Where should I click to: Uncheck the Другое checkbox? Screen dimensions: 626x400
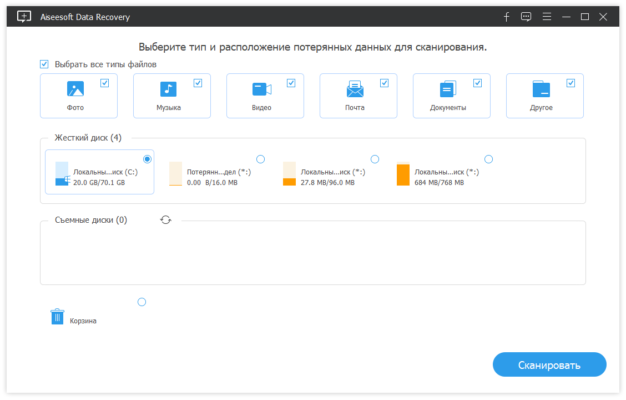click(571, 83)
